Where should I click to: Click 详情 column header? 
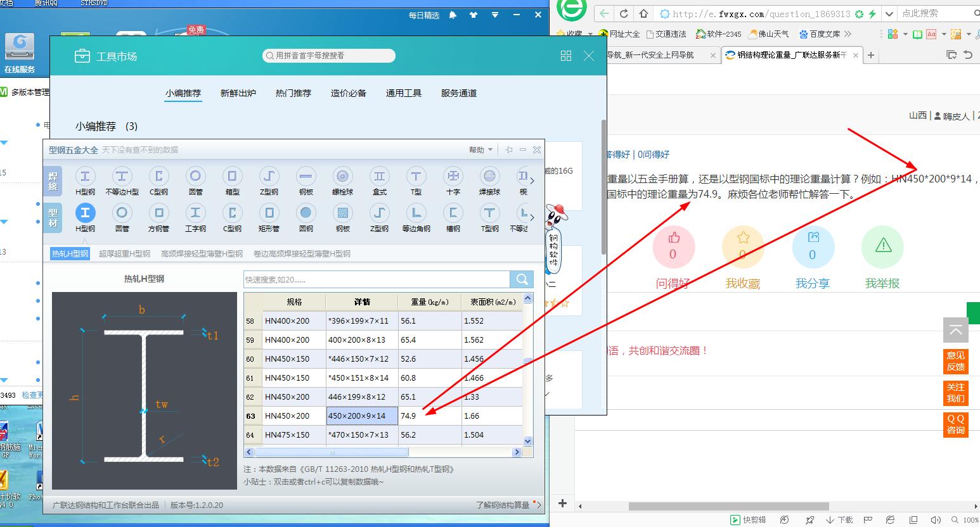tap(362, 302)
